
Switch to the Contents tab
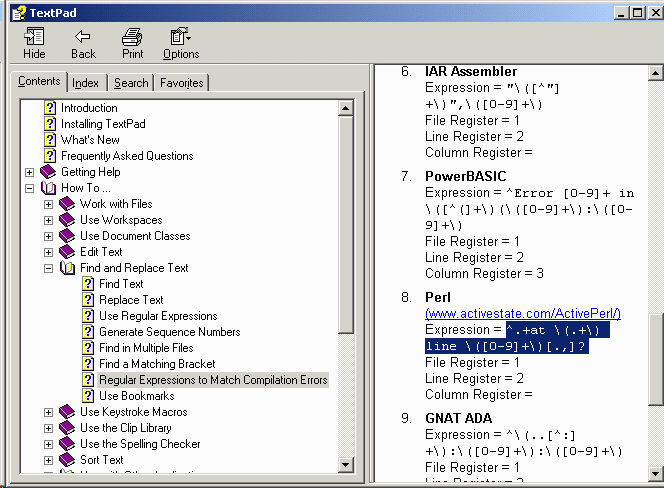point(39,81)
